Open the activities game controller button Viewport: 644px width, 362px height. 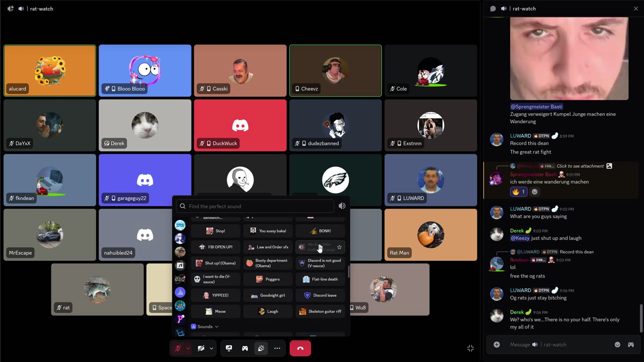coord(245,348)
